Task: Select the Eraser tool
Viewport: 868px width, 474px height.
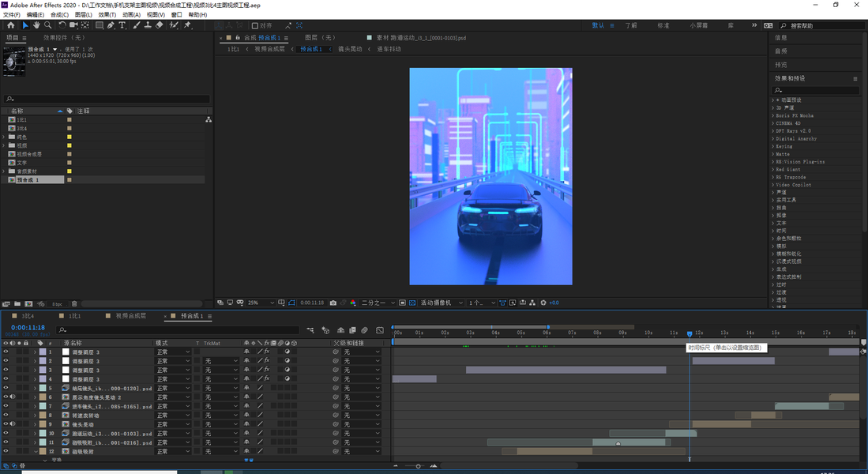Action: (x=160, y=25)
